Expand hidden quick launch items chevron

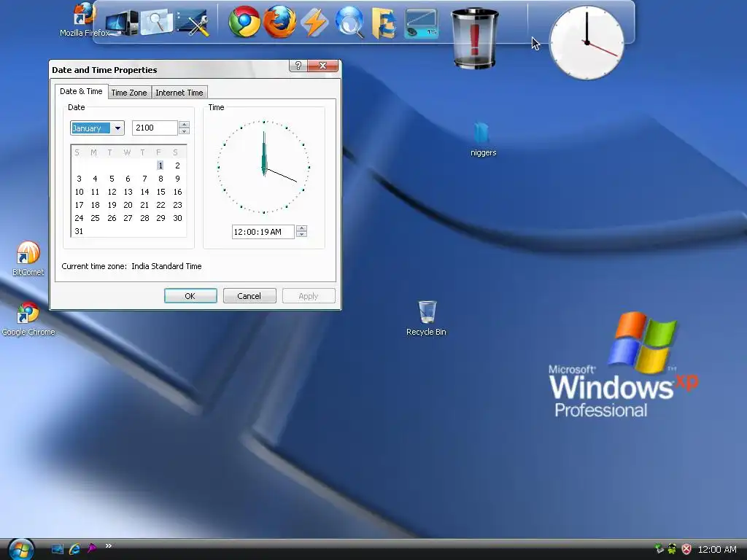(x=109, y=545)
